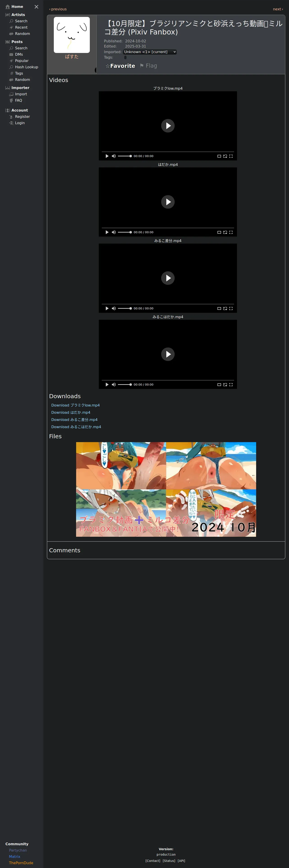This screenshot has width=289, height=868.
Task: Mute the みるこ差分.mp4 video
Action: click(x=114, y=308)
